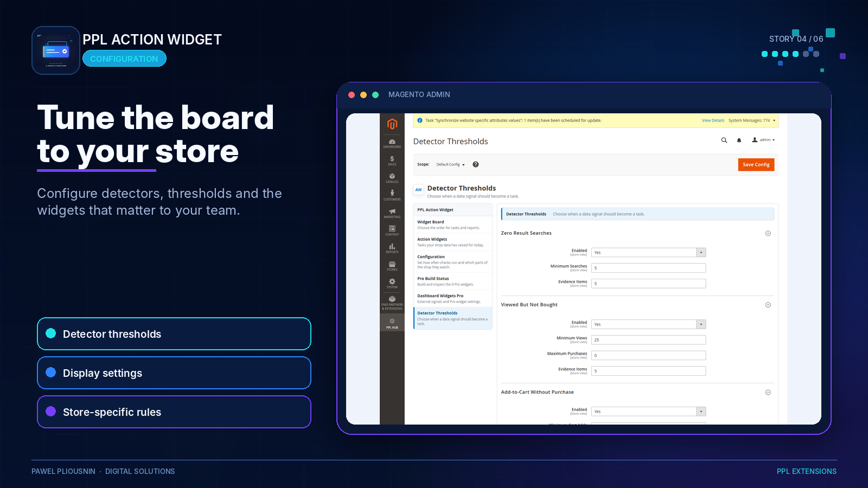The image size is (868, 488).
Task: Click the PPL Action Widget tab group header
Action: pyautogui.click(x=452, y=210)
